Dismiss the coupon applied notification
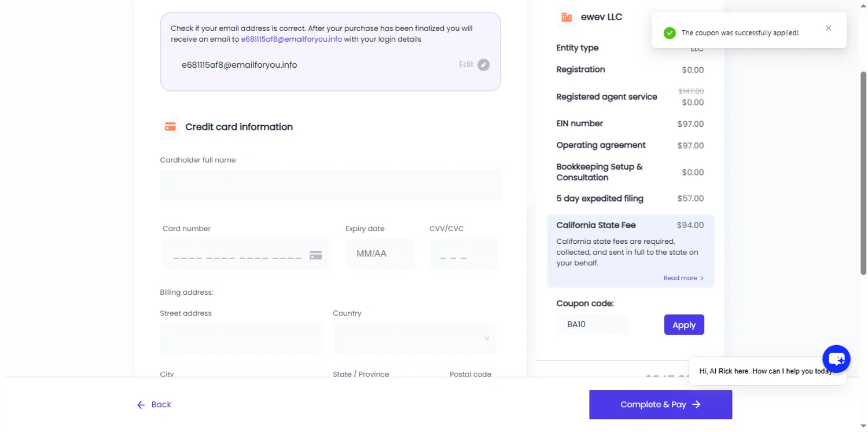This screenshot has width=868, height=432. click(x=829, y=28)
